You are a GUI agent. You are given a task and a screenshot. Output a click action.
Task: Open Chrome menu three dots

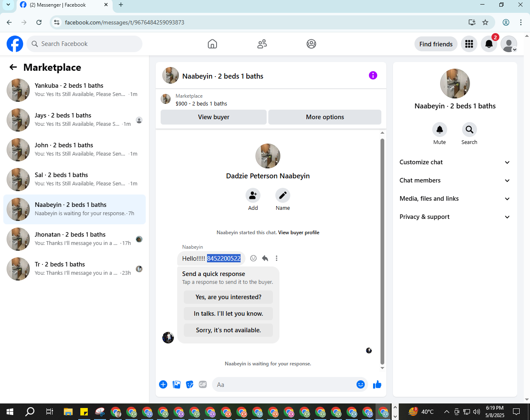[x=521, y=22]
